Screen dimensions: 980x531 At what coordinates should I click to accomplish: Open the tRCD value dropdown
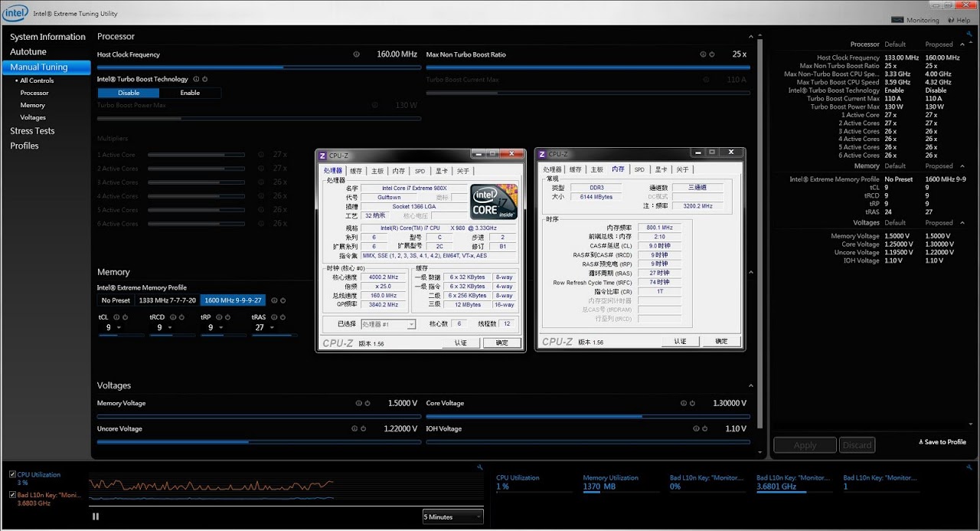coord(171,328)
